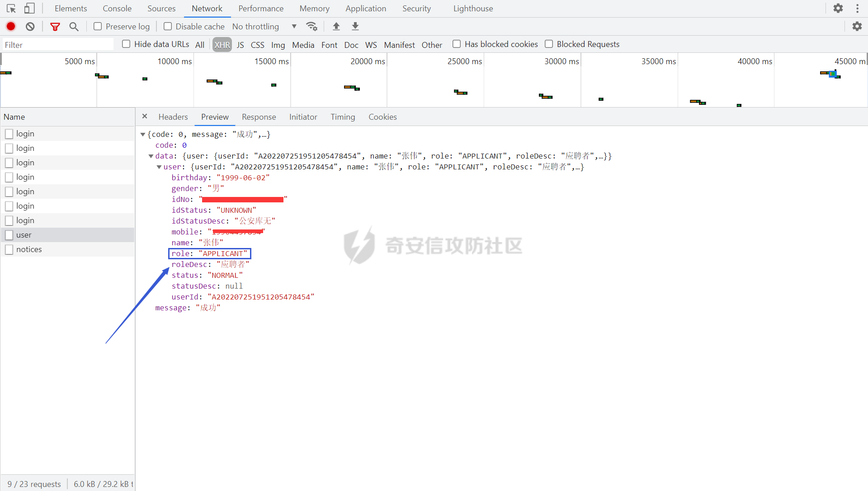The image size is (868, 491).
Task: Close the request details pane
Action: click(x=145, y=117)
